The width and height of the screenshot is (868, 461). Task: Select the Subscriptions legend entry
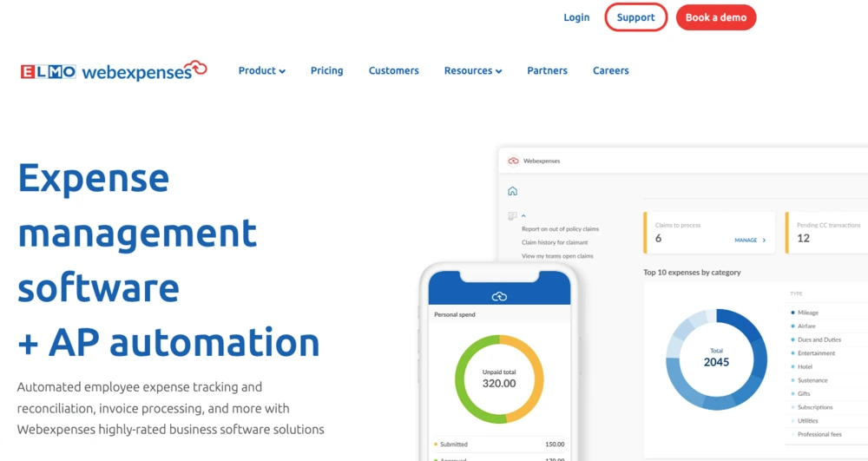(x=812, y=407)
